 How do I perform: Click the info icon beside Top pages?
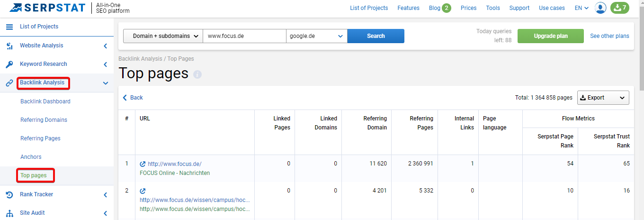point(197,74)
